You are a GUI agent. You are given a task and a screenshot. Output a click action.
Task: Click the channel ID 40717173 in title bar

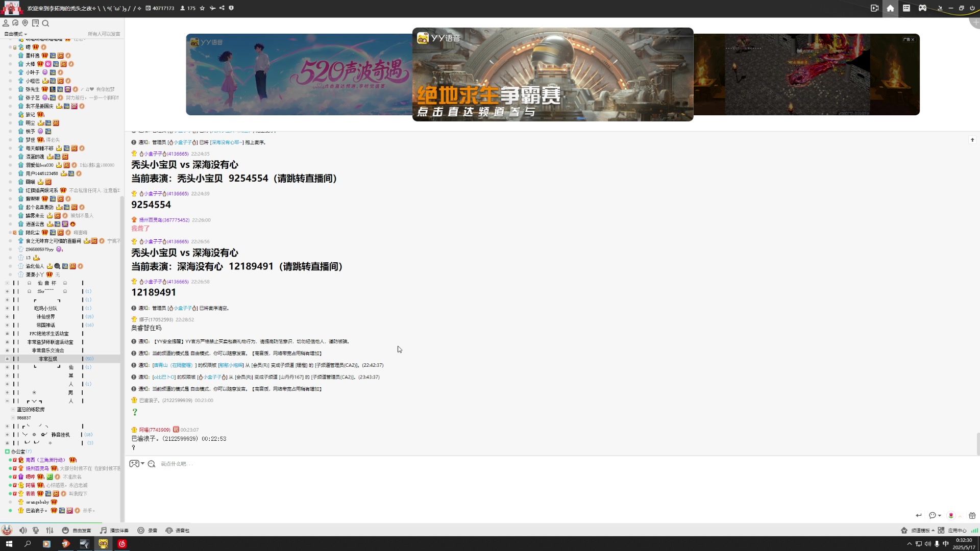pos(160,8)
